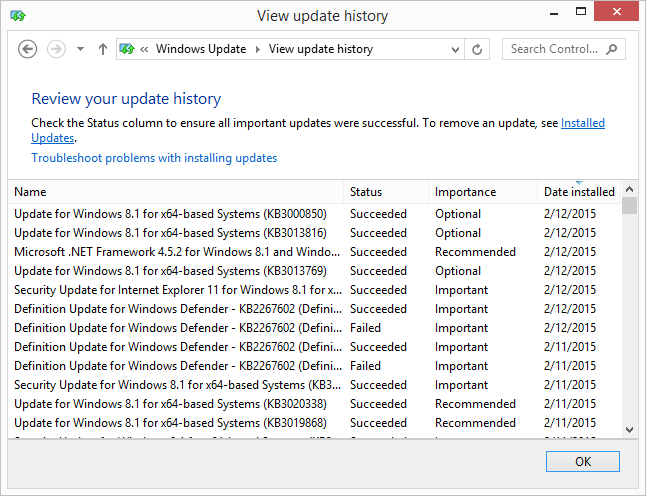Click Optional importance for KB3000850
This screenshot has width=646, height=496.
(458, 214)
